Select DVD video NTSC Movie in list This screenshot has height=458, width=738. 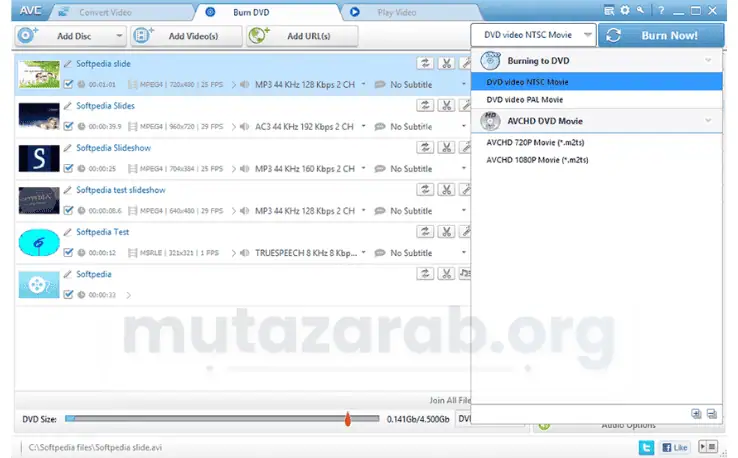click(596, 81)
